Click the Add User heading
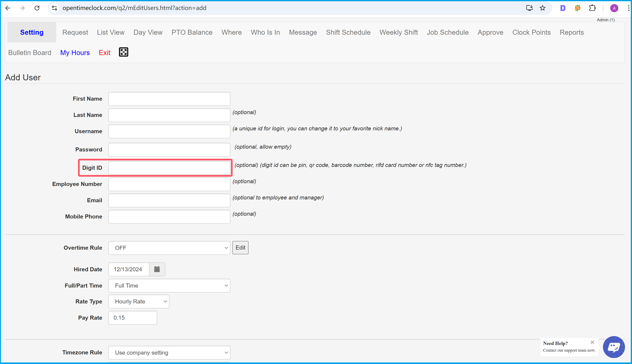 pos(23,77)
